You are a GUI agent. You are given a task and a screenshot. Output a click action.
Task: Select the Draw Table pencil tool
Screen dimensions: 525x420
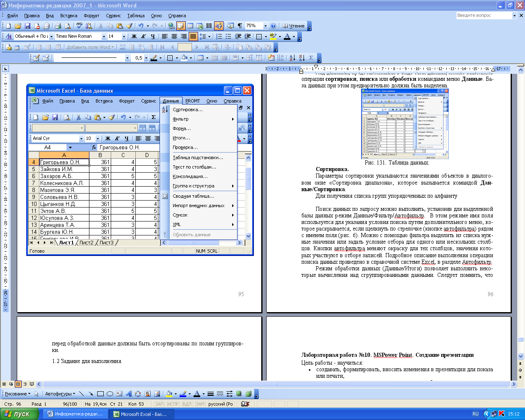point(37,58)
